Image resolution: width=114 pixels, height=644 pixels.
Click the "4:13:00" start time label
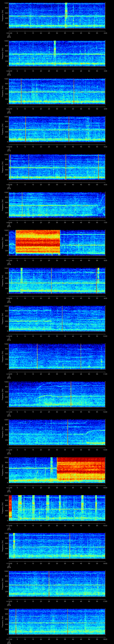point(9,487)
